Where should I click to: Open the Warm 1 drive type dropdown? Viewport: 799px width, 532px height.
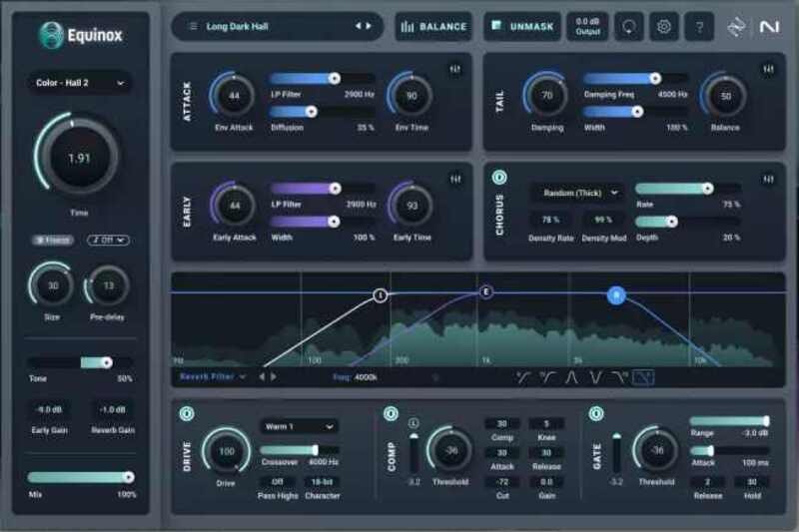tap(299, 426)
